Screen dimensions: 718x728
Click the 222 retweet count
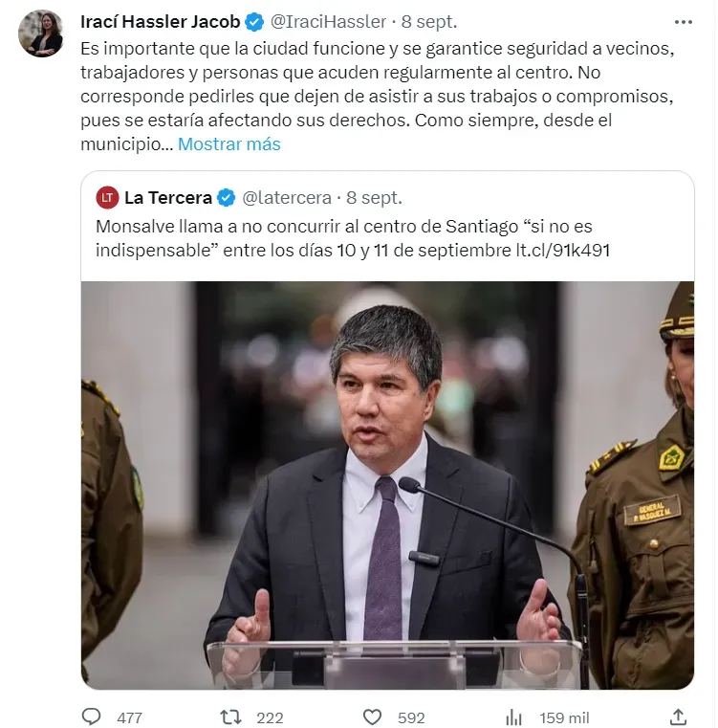pos(271,717)
